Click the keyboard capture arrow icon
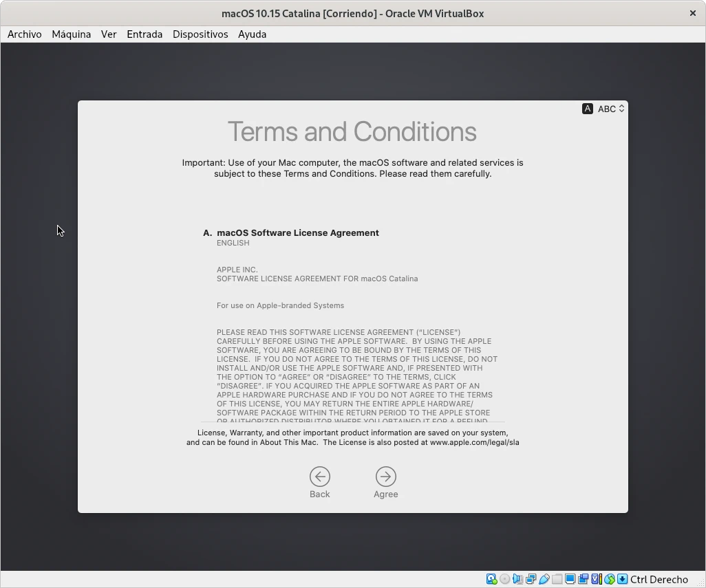 (x=622, y=579)
